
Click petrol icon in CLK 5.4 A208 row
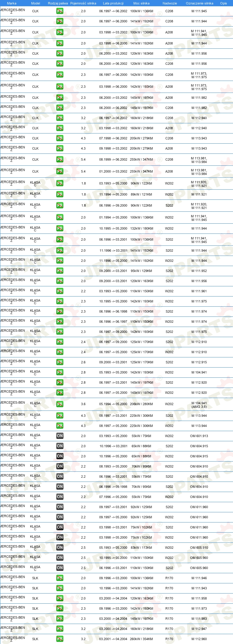pyautogui.click(x=60, y=171)
